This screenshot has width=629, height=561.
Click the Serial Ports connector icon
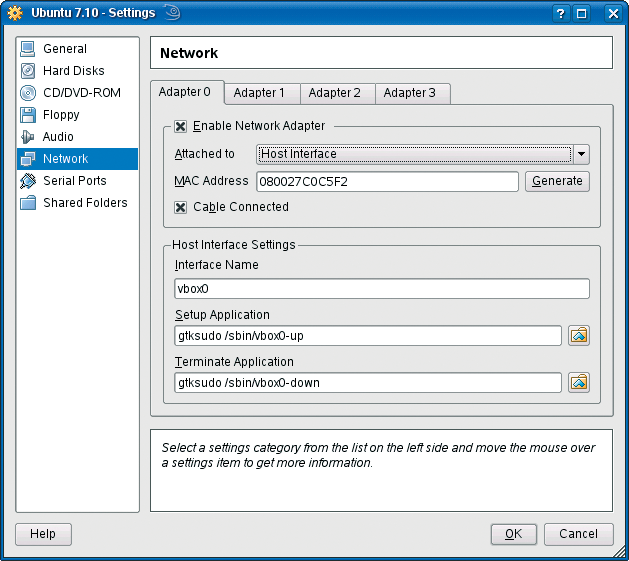tap(28, 181)
